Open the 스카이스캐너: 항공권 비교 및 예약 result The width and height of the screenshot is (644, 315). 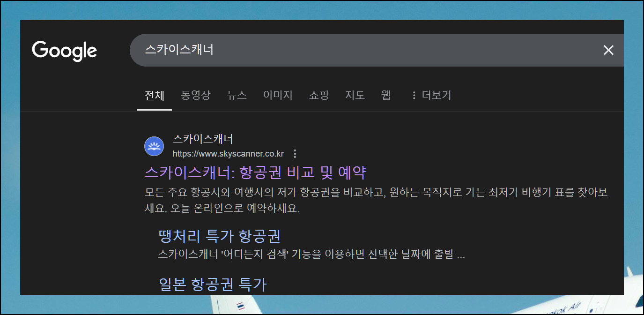tap(255, 172)
